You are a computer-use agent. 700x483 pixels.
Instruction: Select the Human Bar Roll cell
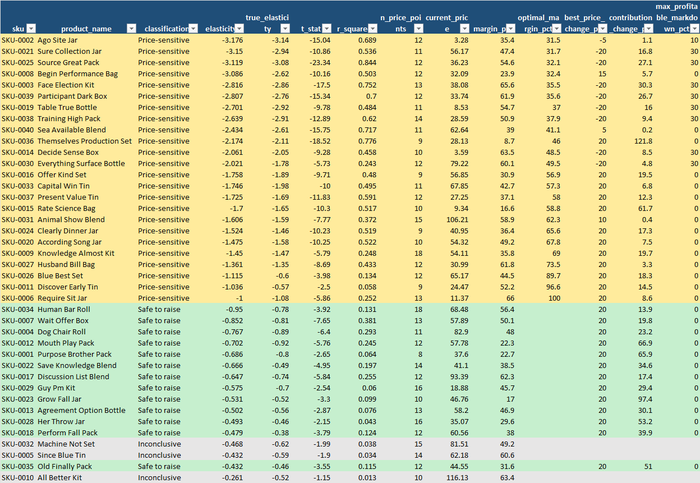pos(86,309)
